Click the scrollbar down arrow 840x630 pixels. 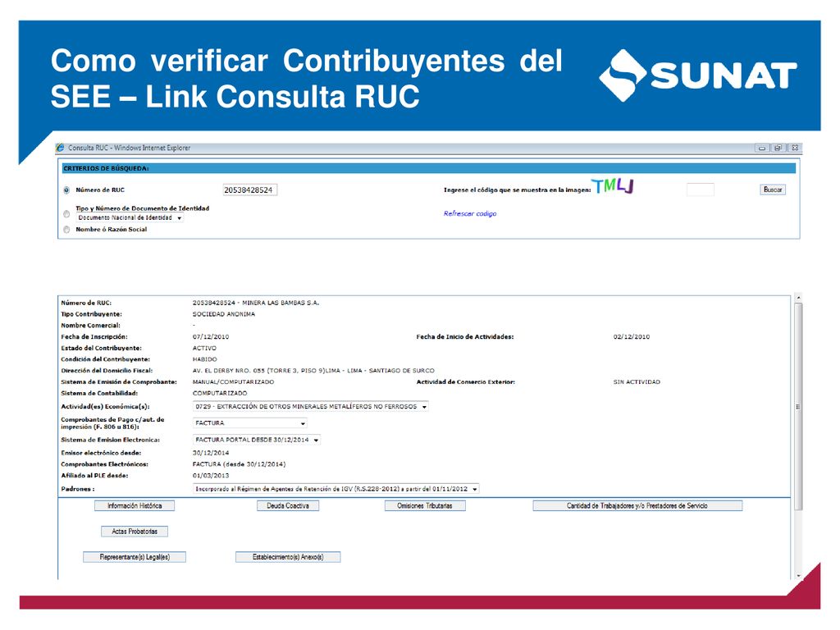tap(798, 576)
